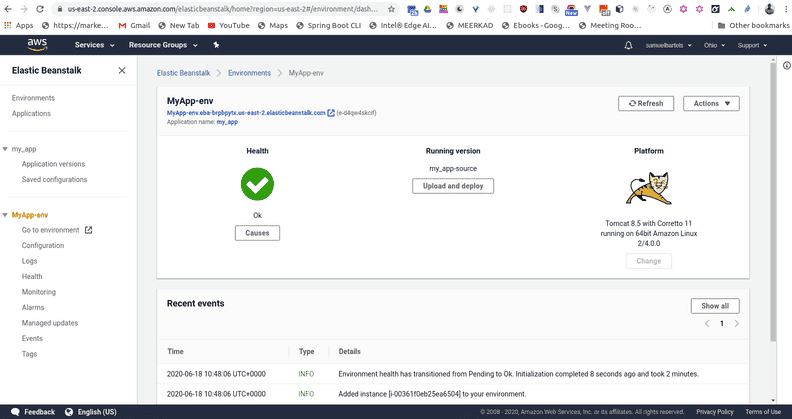Screen dimensions: 792x419
Task: Open the Actions dropdown button
Action: point(711,103)
